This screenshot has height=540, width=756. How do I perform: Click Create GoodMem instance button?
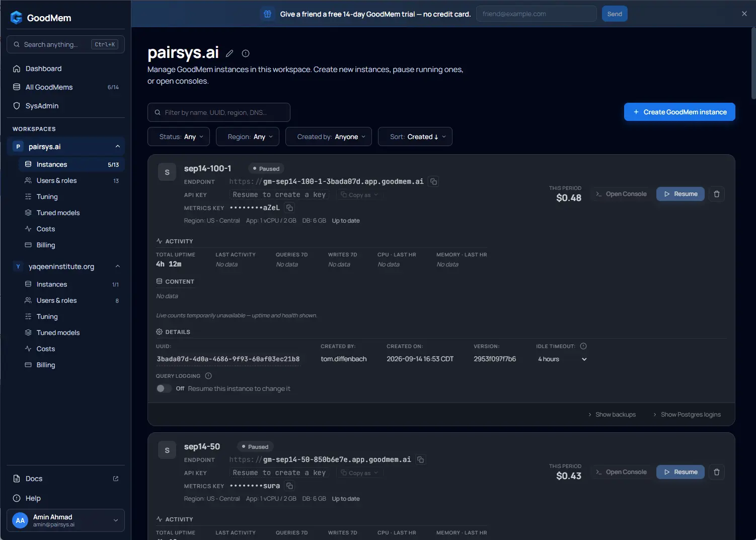coord(679,112)
